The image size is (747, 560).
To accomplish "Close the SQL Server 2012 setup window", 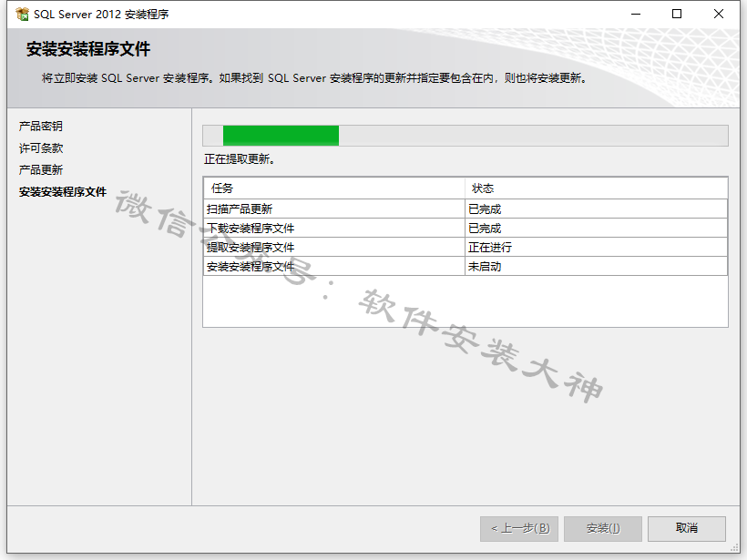I will coord(719,15).
